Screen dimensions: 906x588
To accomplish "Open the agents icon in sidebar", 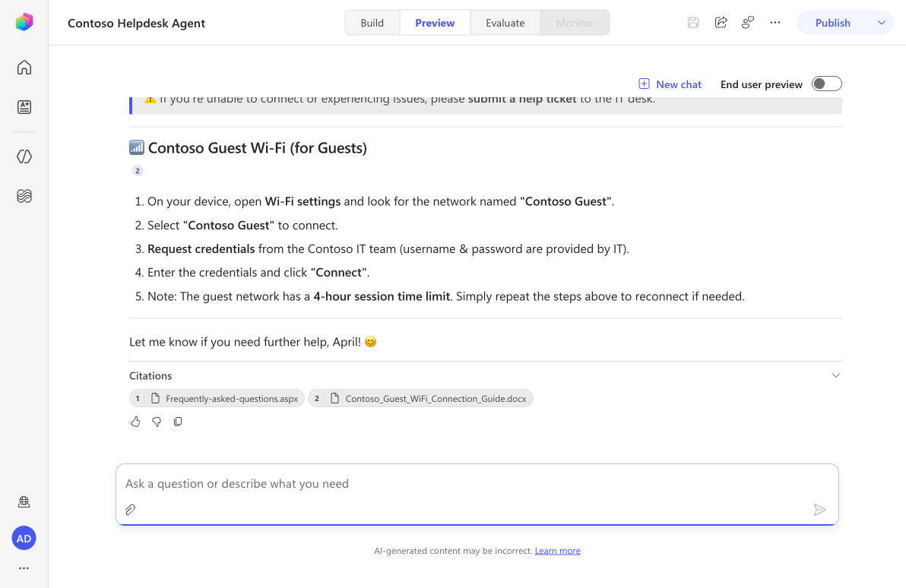I will coord(24,107).
